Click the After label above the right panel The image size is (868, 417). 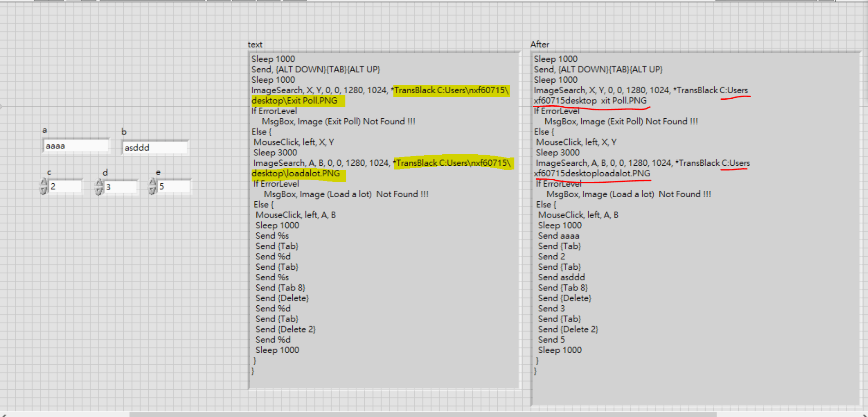pos(539,44)
